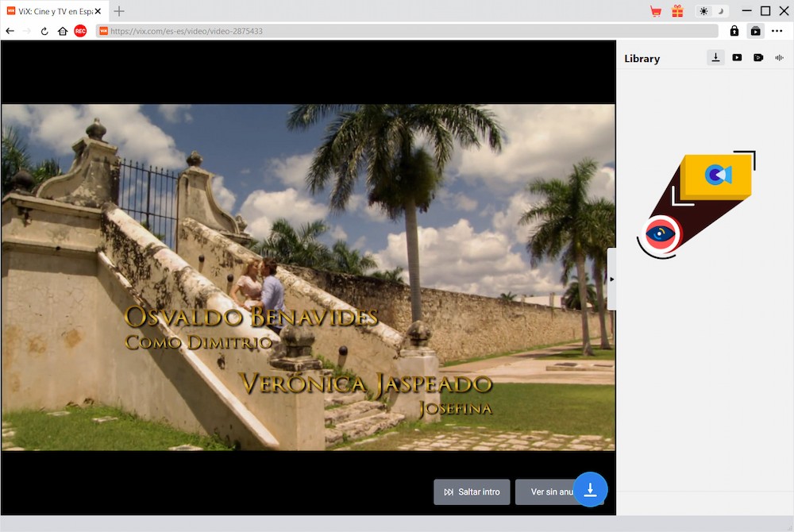Open the three-dots more menu

(777, 32)
